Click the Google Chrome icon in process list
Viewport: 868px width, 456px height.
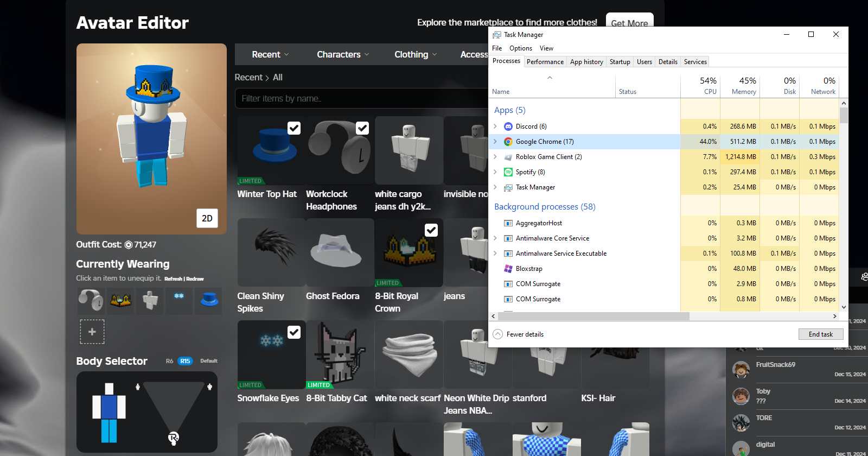(508, 142)
